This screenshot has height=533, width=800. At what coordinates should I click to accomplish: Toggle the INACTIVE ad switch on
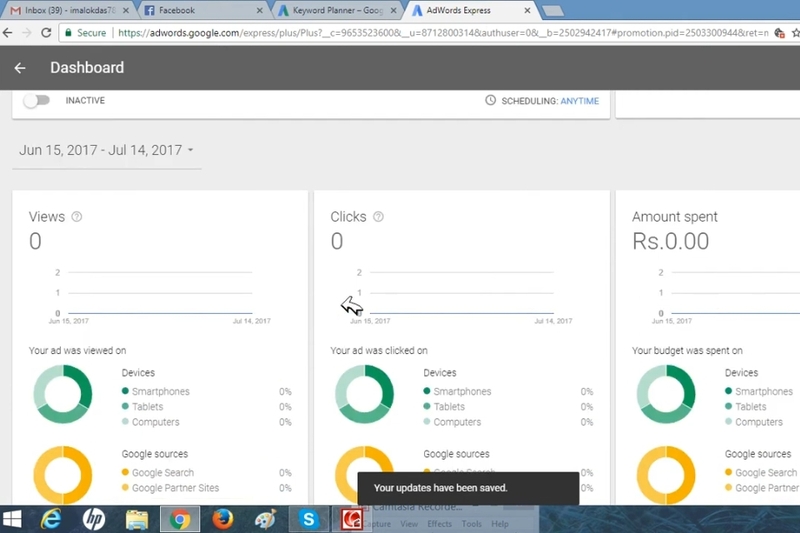[x=36, y=100]
